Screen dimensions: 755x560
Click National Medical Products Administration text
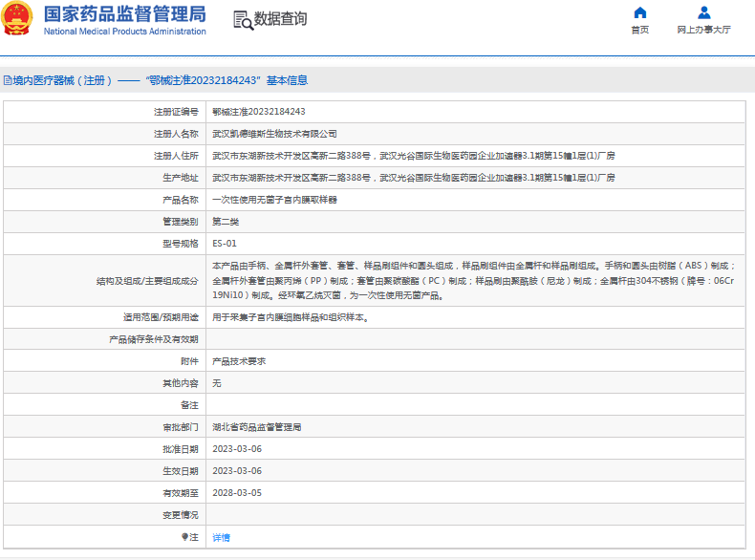tap(124, 32)
